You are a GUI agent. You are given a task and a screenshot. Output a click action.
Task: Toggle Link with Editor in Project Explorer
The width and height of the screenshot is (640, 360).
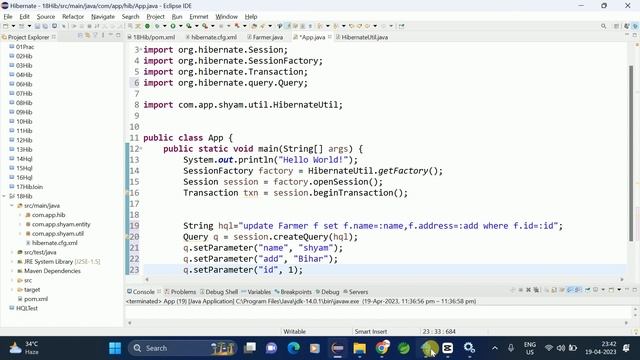point(87,36)
